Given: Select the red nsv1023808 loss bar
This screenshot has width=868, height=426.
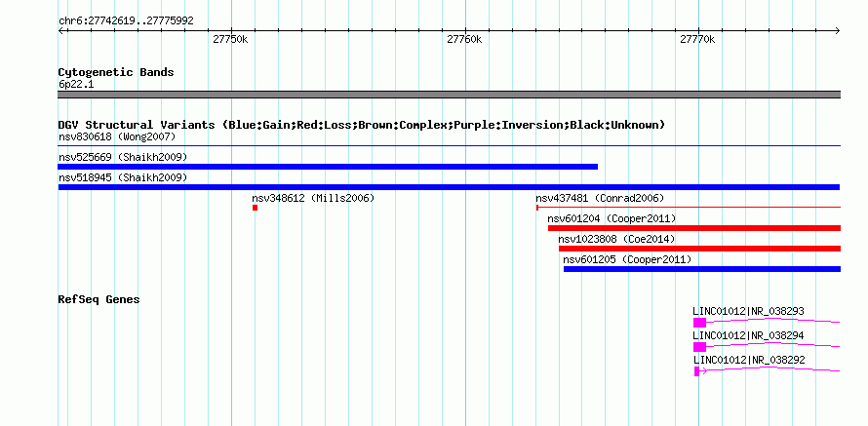Looking at the screenshot, I should [699, 249].
